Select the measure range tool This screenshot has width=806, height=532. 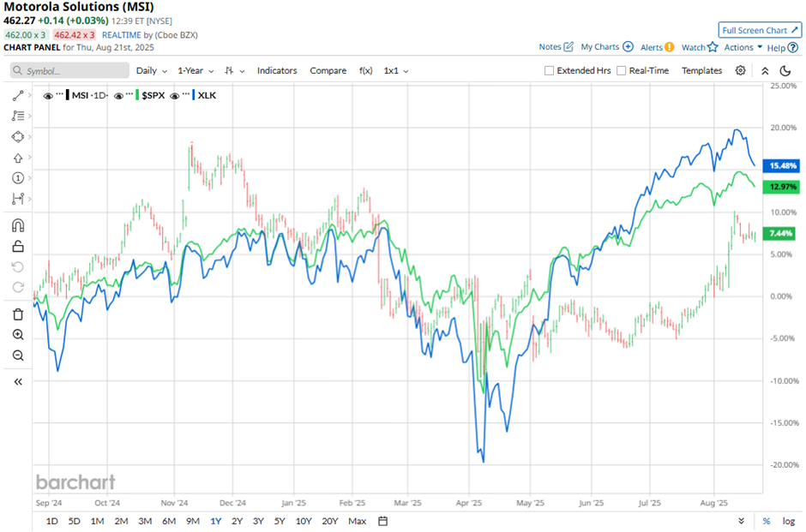click(17, 199)
